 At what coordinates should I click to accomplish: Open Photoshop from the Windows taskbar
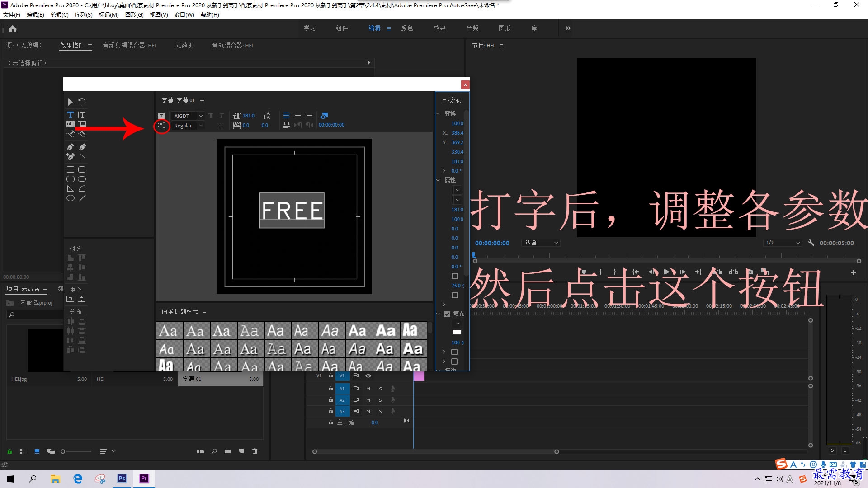click(x=122, y=479)
